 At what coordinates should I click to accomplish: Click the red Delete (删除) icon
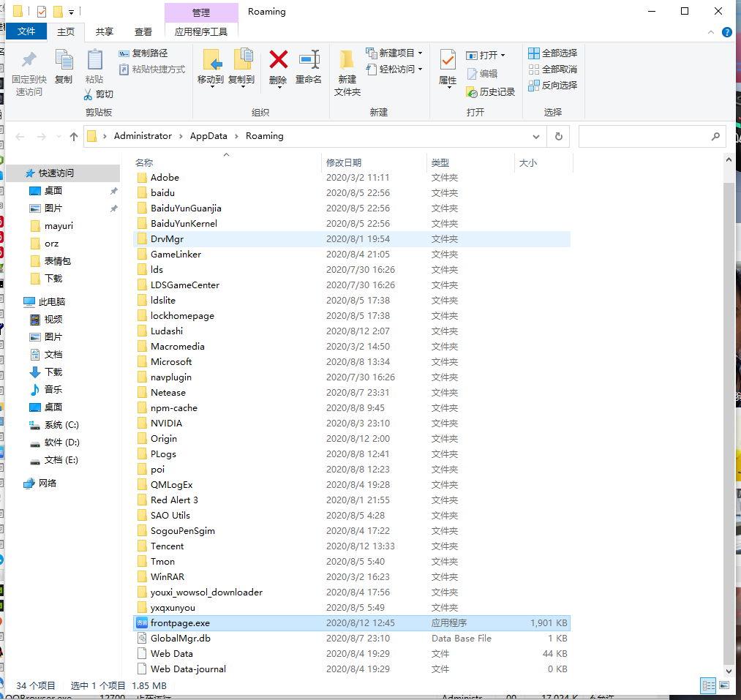click(x=279, y=59)
